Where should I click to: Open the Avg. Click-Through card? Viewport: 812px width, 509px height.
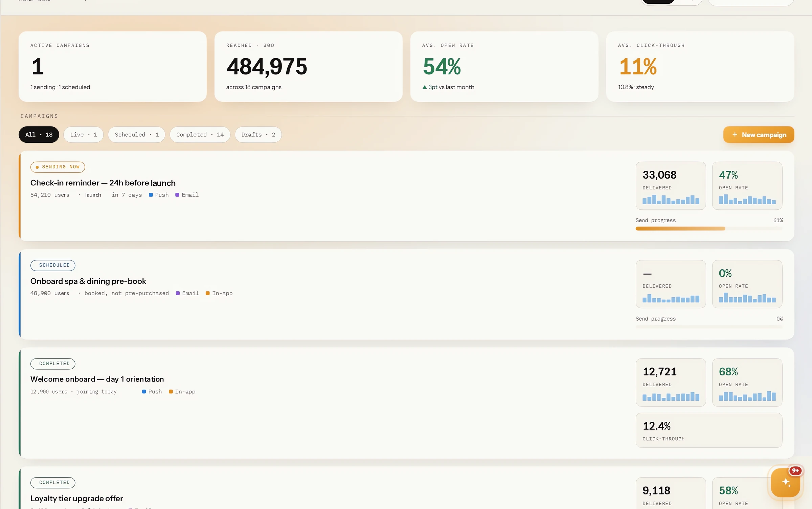700,67
